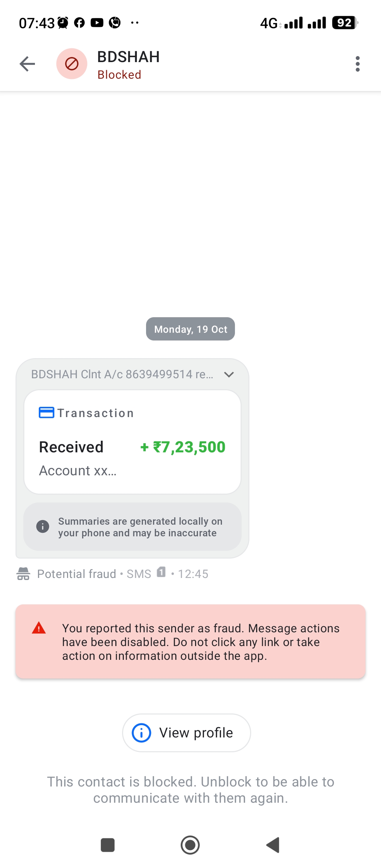Tap the red warning triangle icon
This screenshot has width=381, height=868.
click(39, 628)
